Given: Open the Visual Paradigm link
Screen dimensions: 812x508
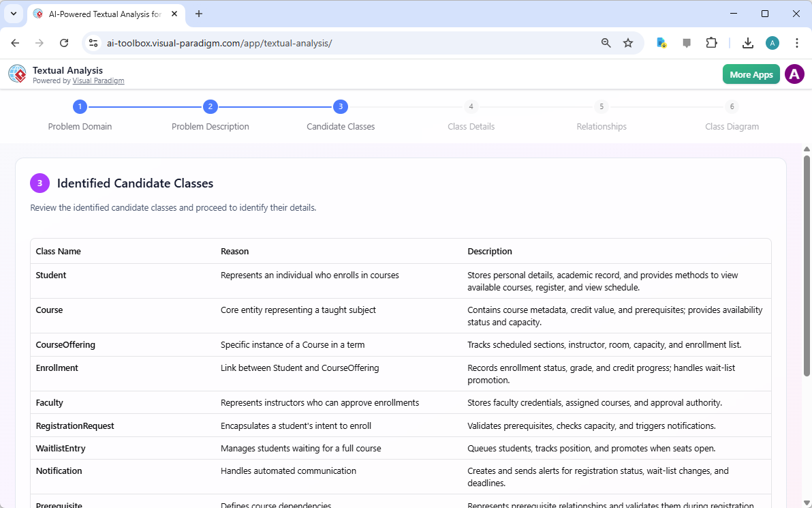Looking at the screenshot, I should (x=98, y=80).
